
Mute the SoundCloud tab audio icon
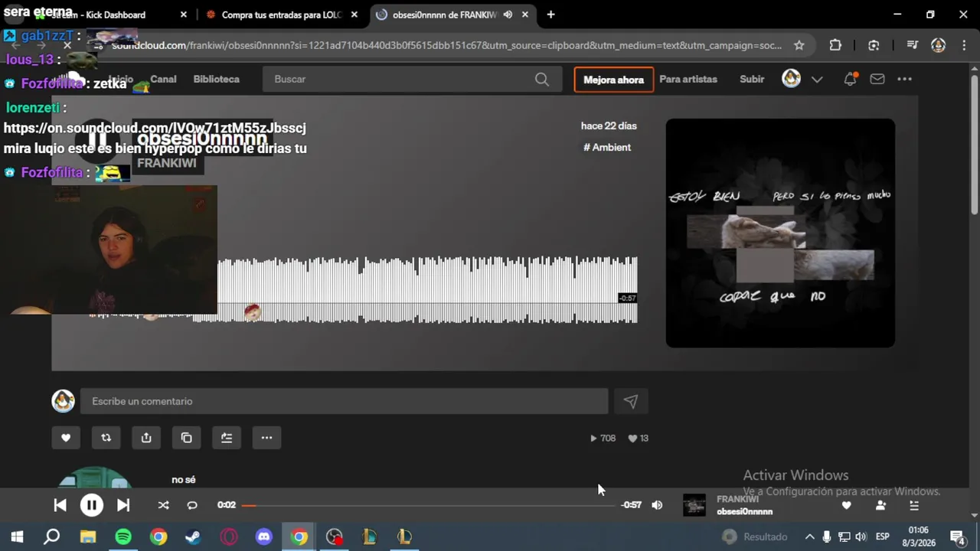pyautogui.click(x=508, y=15)
